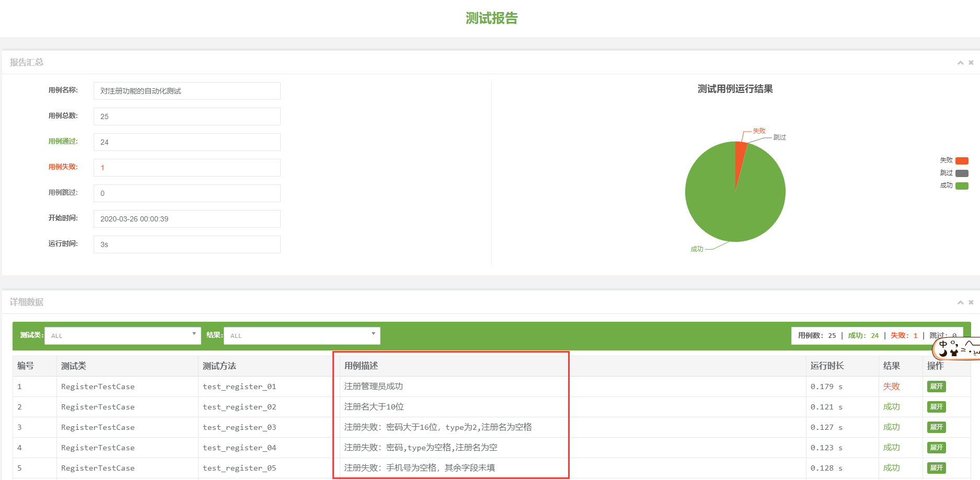Click the 开始时间 field
This screenshot has height=480, width=980.
pos(187,219)
